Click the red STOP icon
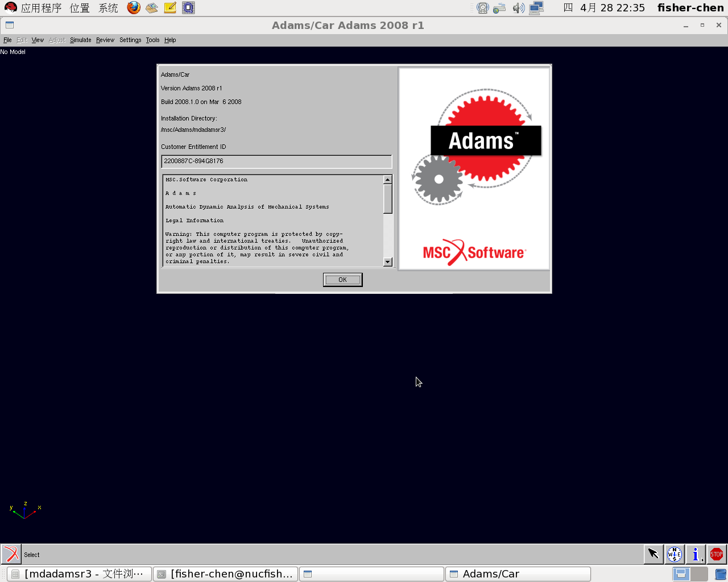The width and height of the screenshot is (728, 582). click(x=717, y=554)
